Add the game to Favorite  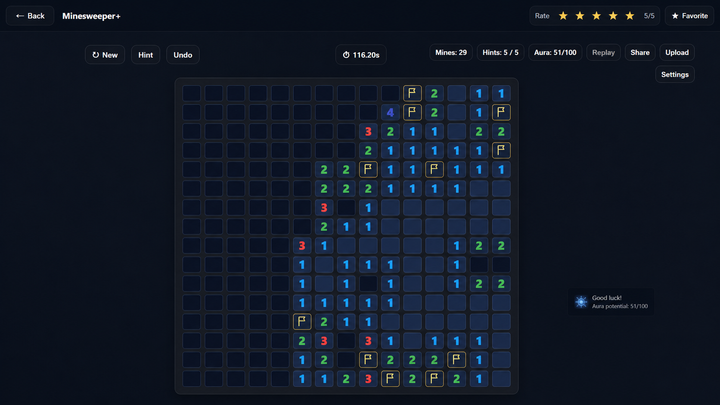coord(690,16)
